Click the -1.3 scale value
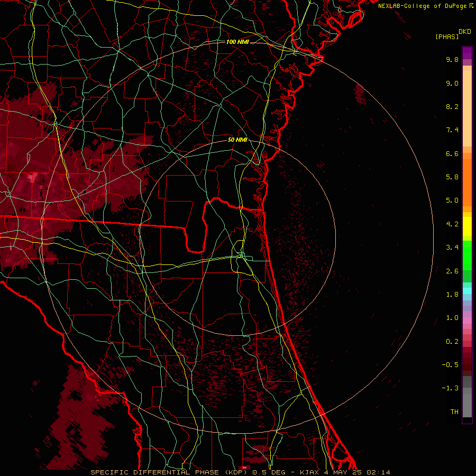The image size is (476, 476). tap(450, 388)
